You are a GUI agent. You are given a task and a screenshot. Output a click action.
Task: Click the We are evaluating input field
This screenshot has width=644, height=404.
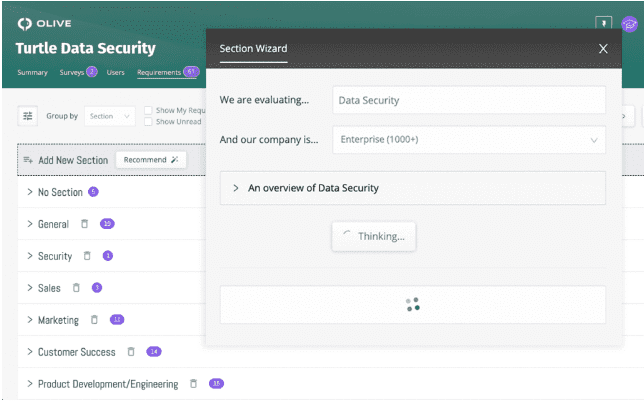[469, 100]
